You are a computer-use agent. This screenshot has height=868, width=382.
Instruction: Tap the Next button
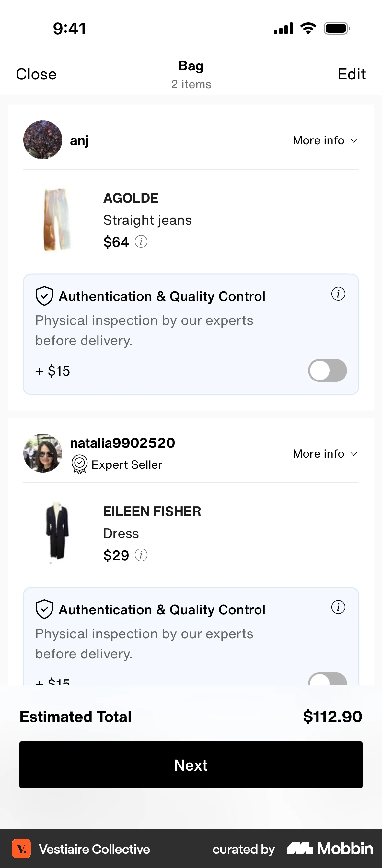pos(191,765)
